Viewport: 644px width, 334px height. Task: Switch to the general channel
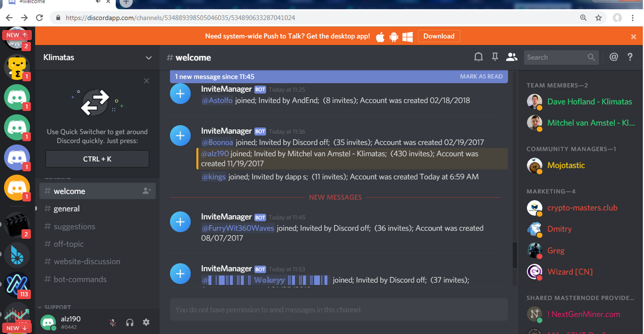[x=98, y=209]
